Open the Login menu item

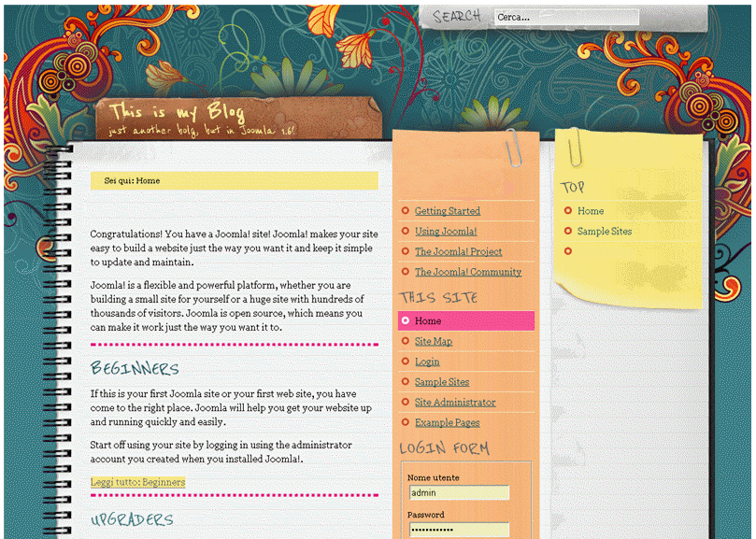[x=427, y=362]
